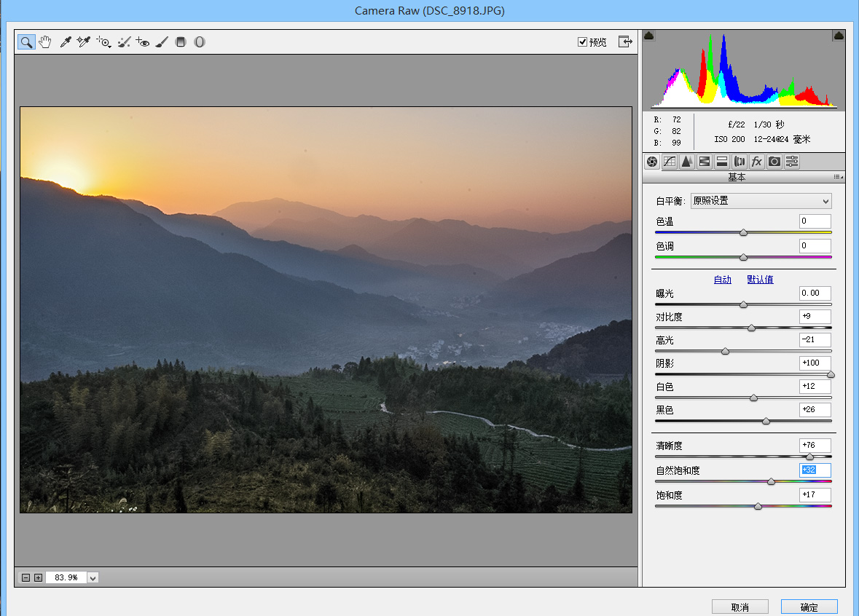
Task: Click the 阴影 shadows slider handle
Action: point(831,374)
